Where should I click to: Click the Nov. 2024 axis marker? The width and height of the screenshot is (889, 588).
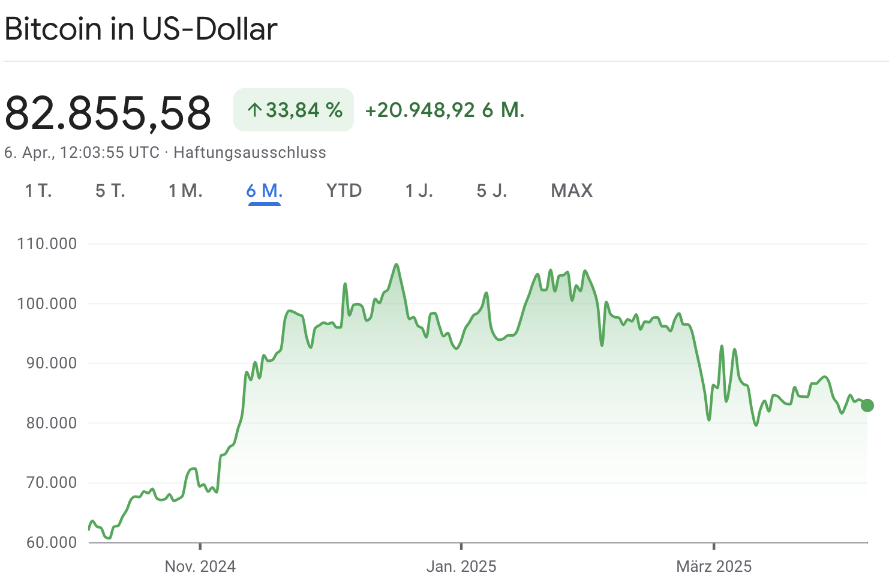click(200, 566)
